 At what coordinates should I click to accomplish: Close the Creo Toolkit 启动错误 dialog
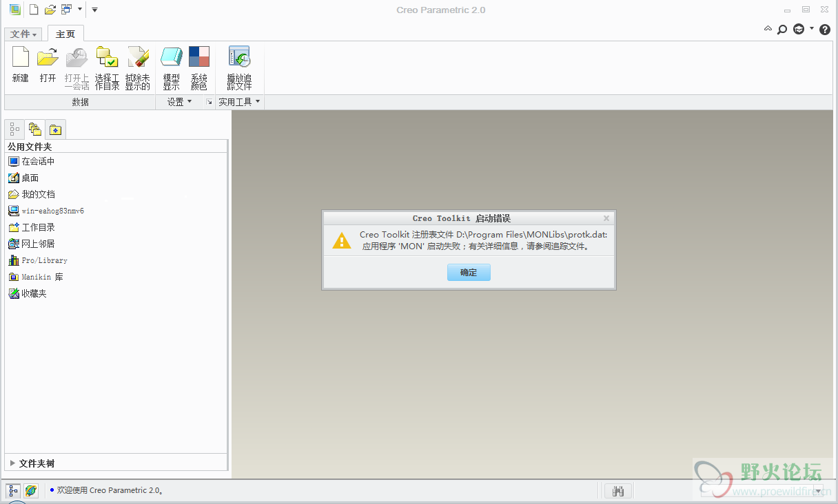click(606, 218)
